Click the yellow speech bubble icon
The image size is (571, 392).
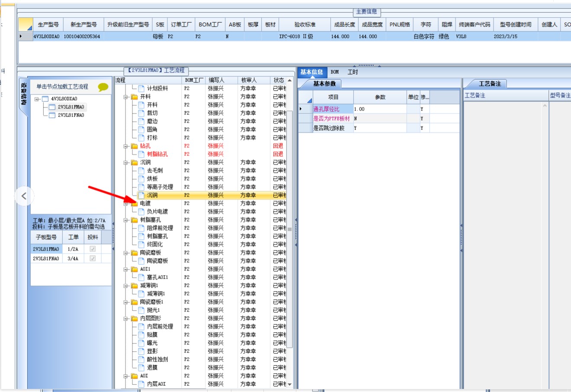point(103,87)
